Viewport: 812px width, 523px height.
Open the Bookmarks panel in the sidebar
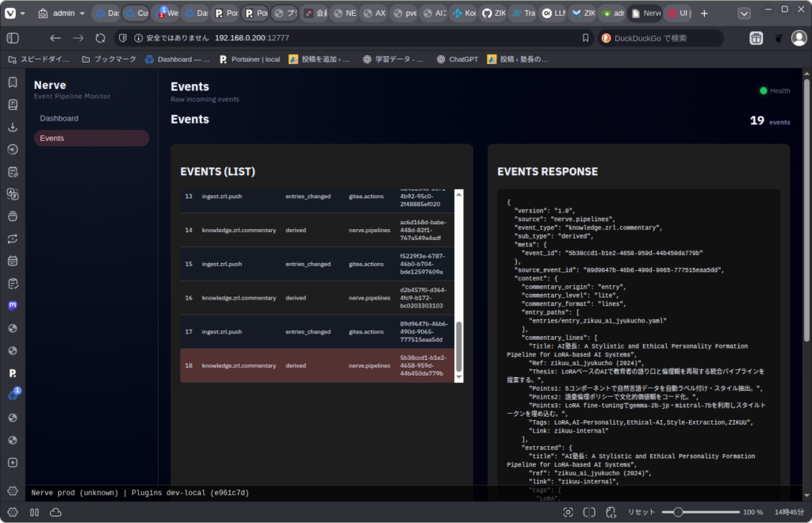13,82
